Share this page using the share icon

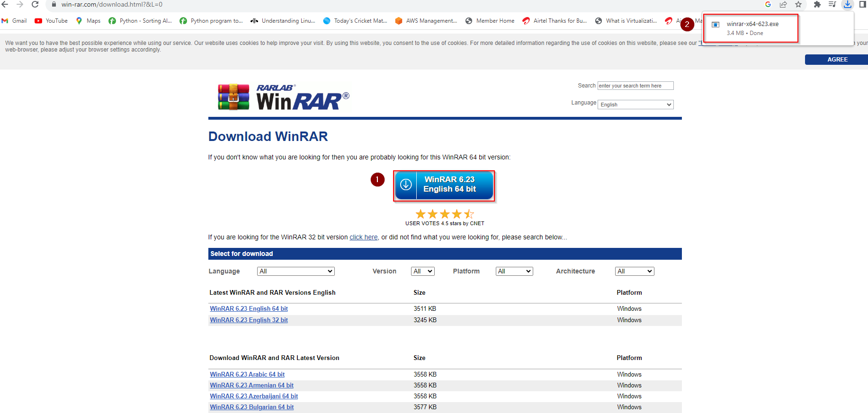pos(783,4)
